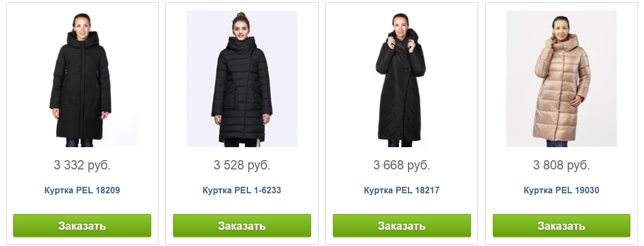Follow the Куртка PEL 18209 link
Image resolution: width=644 pixels, height=246 pixels.
pos(82,190)
